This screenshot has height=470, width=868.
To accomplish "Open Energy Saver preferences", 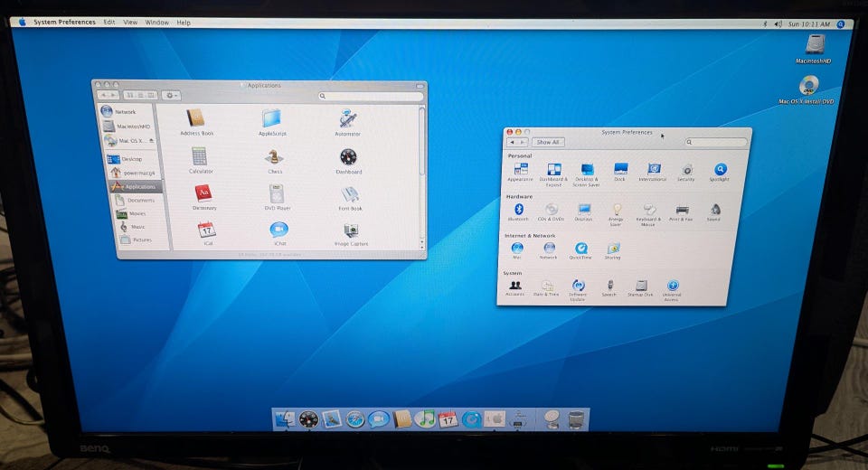I will 616,214.
